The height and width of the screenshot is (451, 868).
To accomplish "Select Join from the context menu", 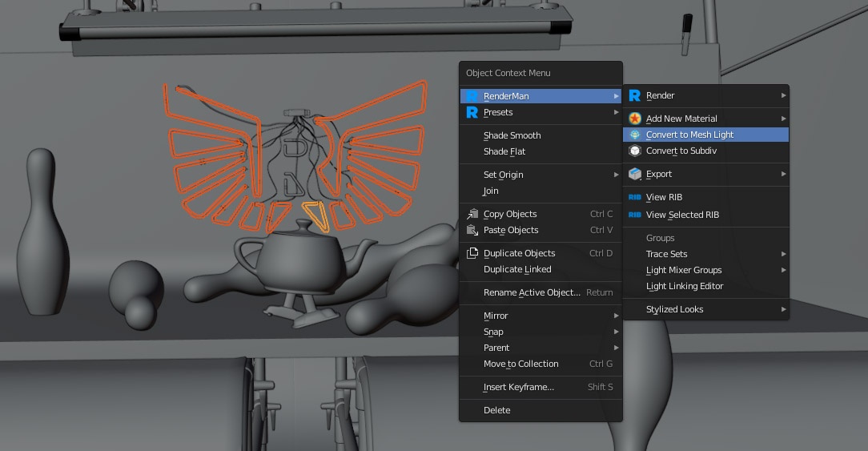I will click(x=491, y=191).
